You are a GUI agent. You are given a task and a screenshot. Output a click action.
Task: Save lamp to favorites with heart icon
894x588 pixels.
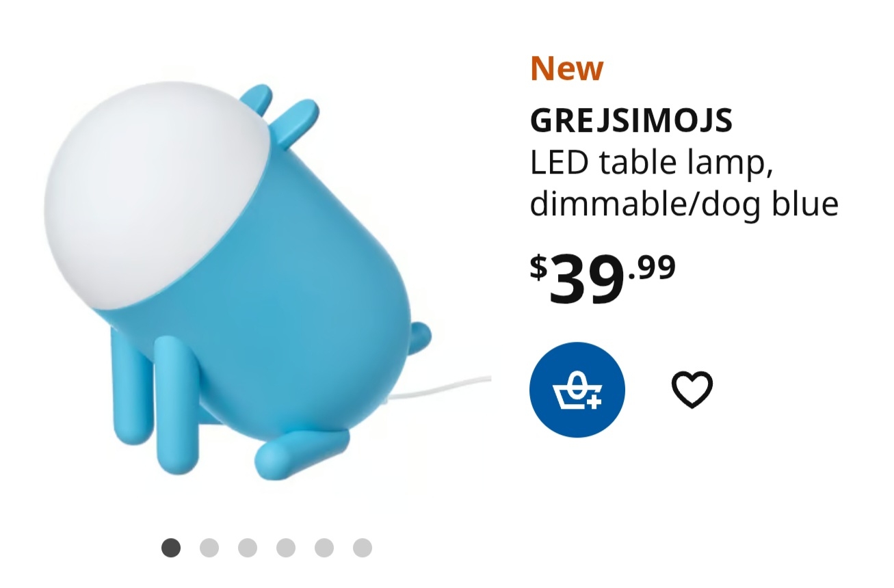(692, 390)
